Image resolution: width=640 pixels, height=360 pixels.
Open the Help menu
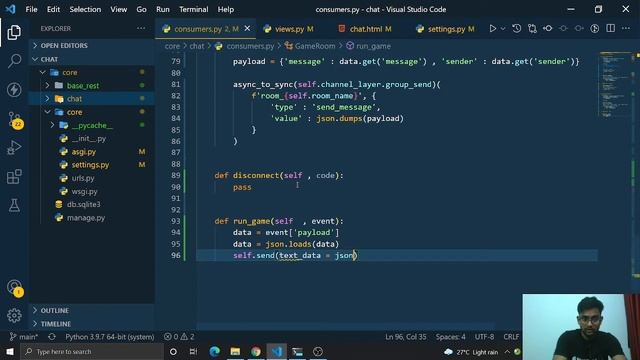(225, 9)
